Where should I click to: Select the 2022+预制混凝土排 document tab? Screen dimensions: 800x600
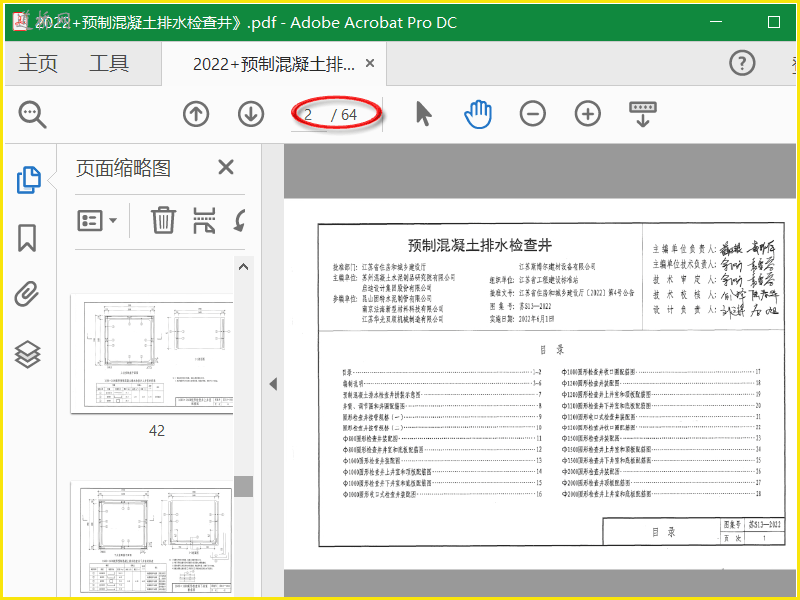pos(273,64)
